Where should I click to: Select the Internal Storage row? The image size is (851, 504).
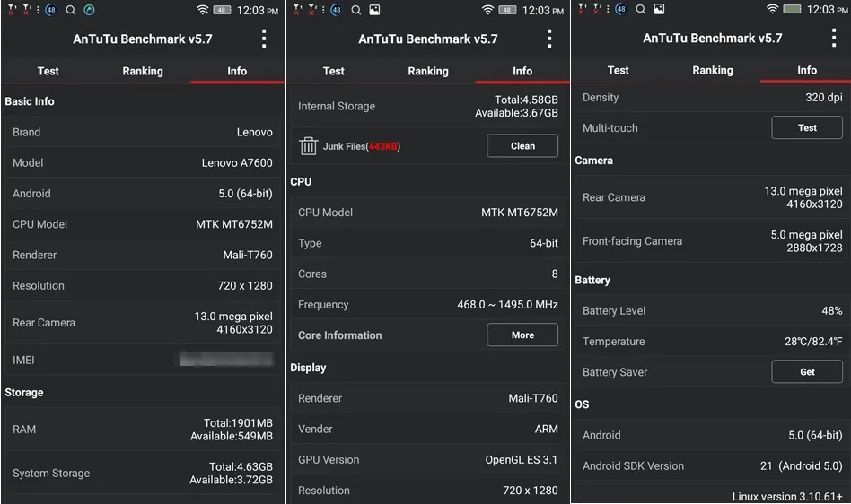click(x=428, y=106)
